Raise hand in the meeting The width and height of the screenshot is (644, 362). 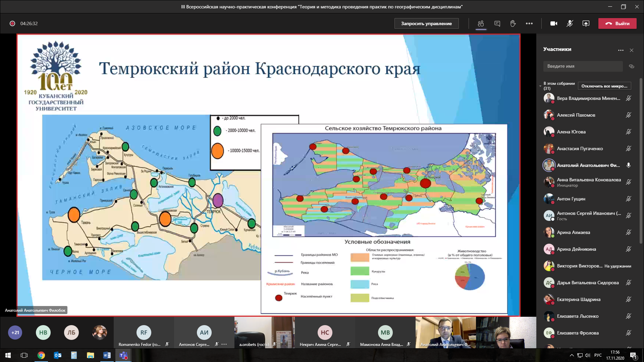pyautogui.click(x=513, y=23)
